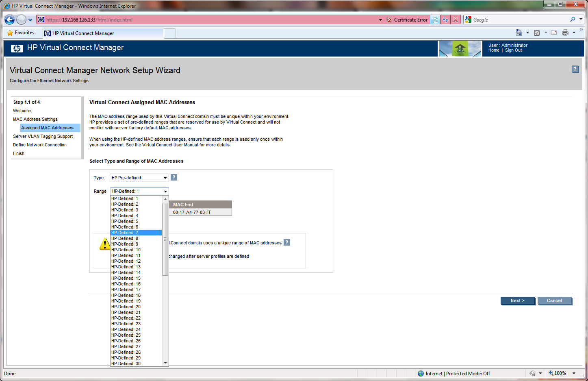Viewport: 588px width, 381px height.
Task: Open Favorites star button
Action: pos(21,33)
